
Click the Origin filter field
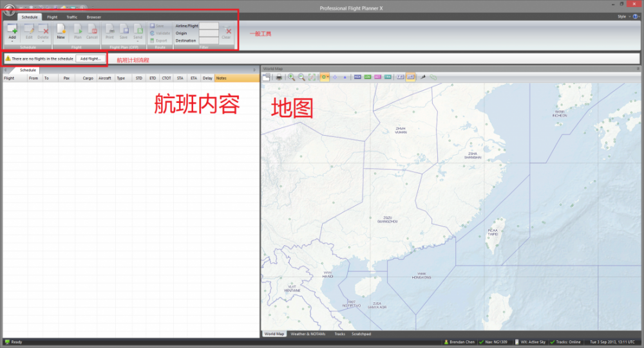coord(209,33)
